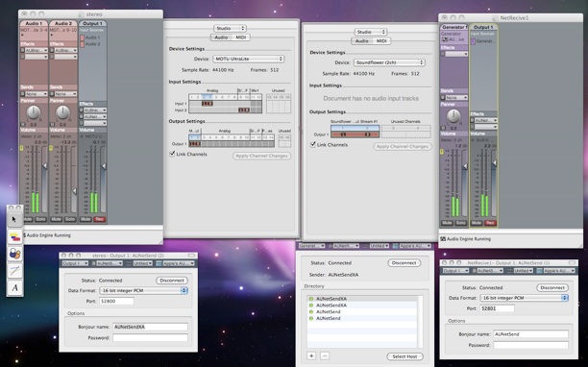Image resolution: width=588 pixels, height=367 pixels.
Task: Solo the Audio 2 track
Action: 70,219
